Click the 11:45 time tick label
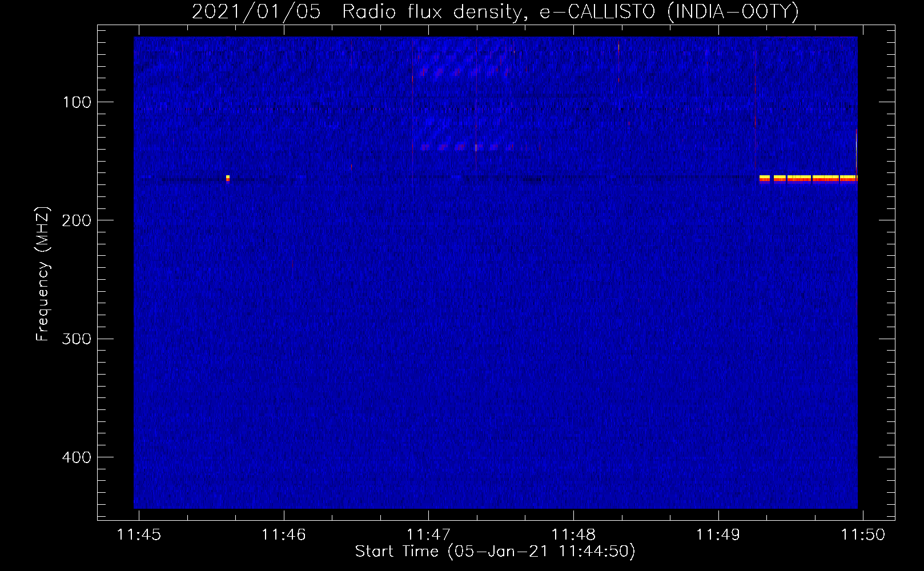This screenshot has width=924, height=571. pos(139,534)
